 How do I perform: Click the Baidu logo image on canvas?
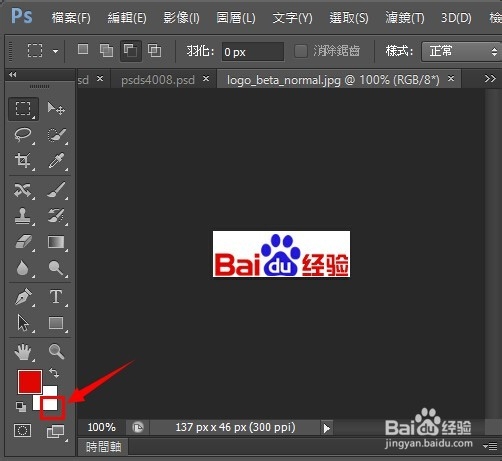(x=281, y=254)
